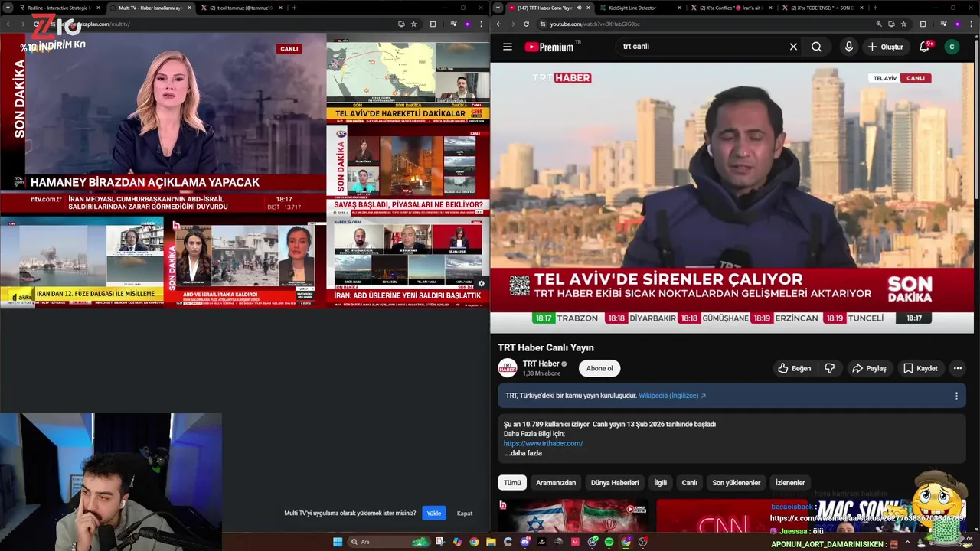The image size is (980, 551).
Task: Click the TRT Haber channel name
Action: pos(541,364)
